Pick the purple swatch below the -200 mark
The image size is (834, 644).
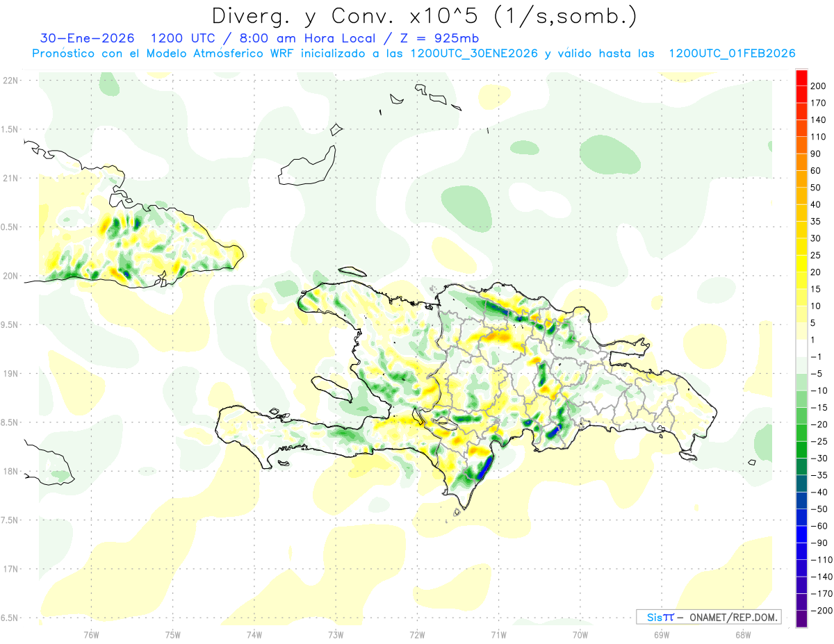pyautogui.click(x=801, y=618)
